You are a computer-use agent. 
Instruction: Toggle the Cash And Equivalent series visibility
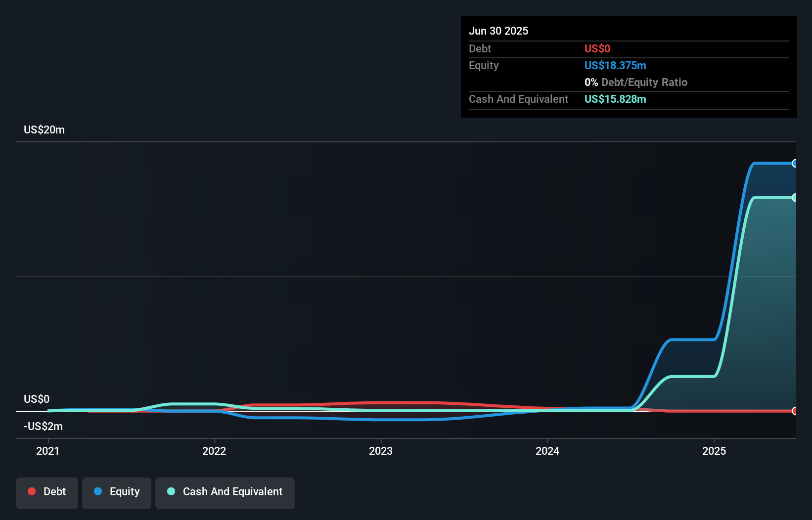point(225,492)
